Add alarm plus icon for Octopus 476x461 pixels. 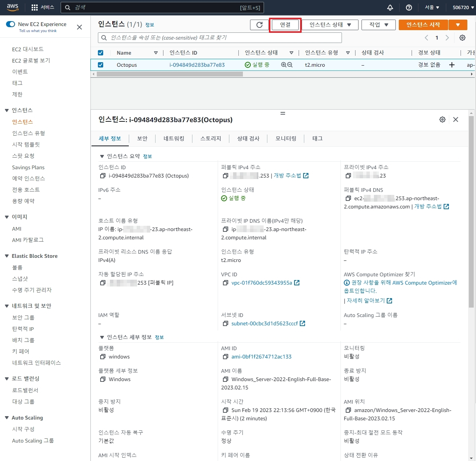click(x=452, y=65)
